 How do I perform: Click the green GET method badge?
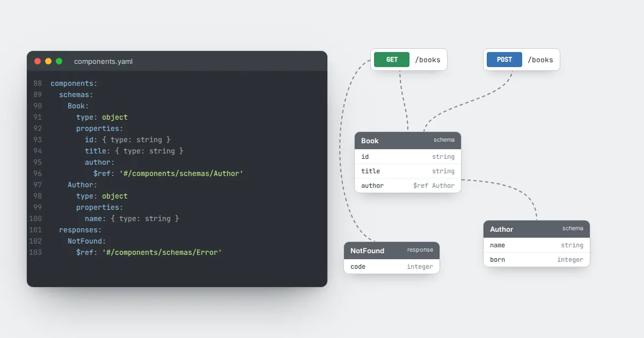pos(392,60)
